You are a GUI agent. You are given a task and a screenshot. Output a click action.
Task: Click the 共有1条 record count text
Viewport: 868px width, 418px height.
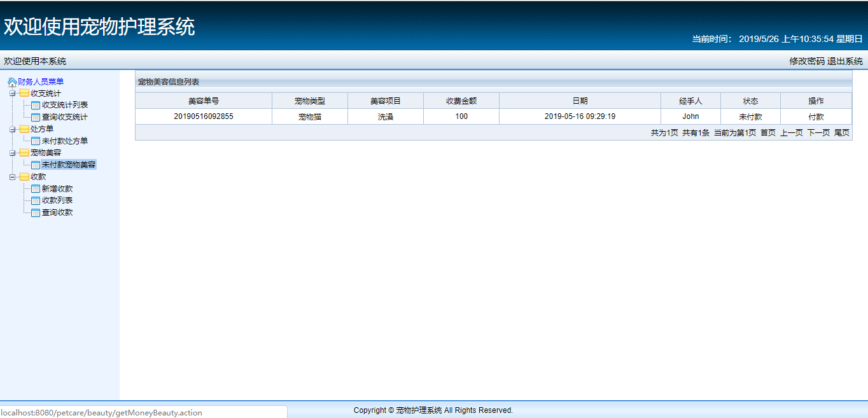coord(696,133)
